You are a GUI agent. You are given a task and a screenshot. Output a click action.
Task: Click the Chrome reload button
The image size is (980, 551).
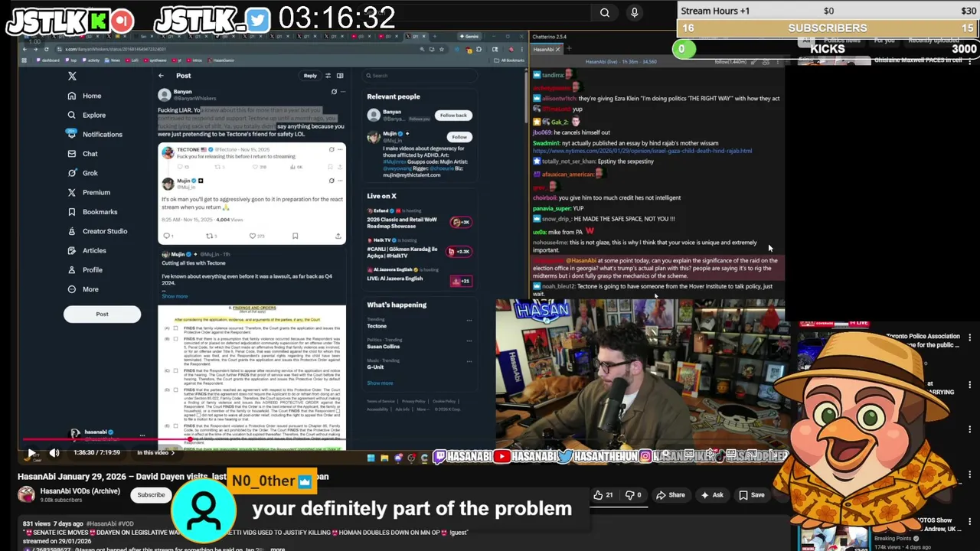(x=46, y=49)
